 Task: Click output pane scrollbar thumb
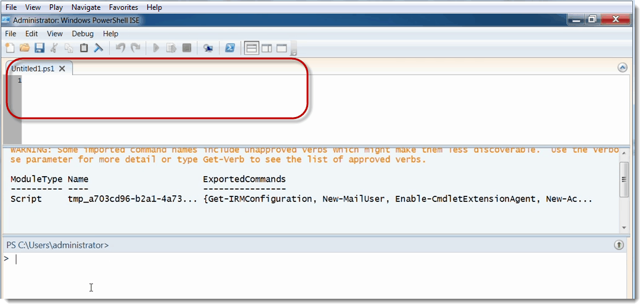[624, 179]
